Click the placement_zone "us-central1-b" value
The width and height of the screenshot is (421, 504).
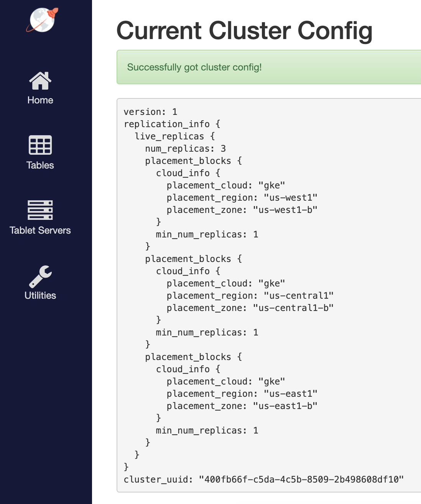tap(293, 308)
